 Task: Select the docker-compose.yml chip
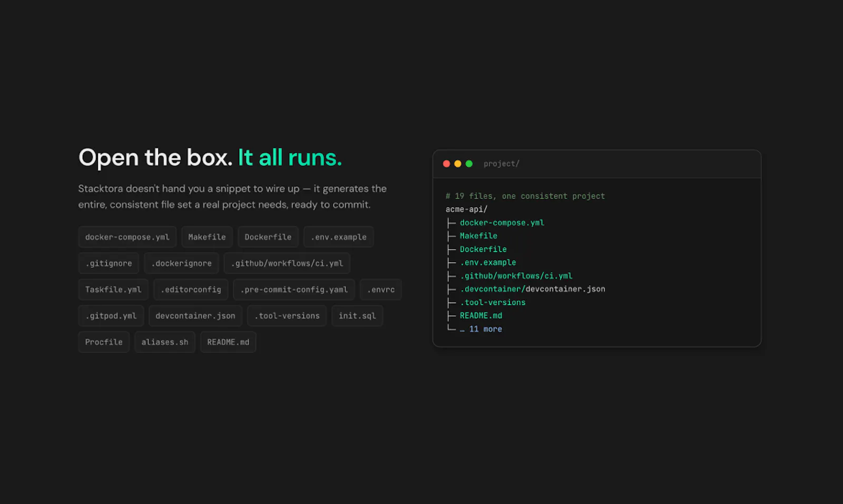click(x=128, y=237)
